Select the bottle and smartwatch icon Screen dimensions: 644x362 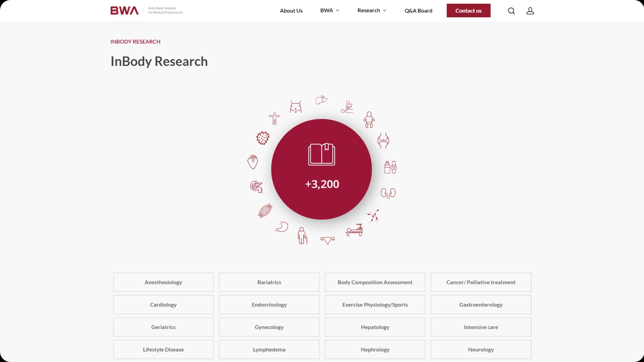point(390,167)
